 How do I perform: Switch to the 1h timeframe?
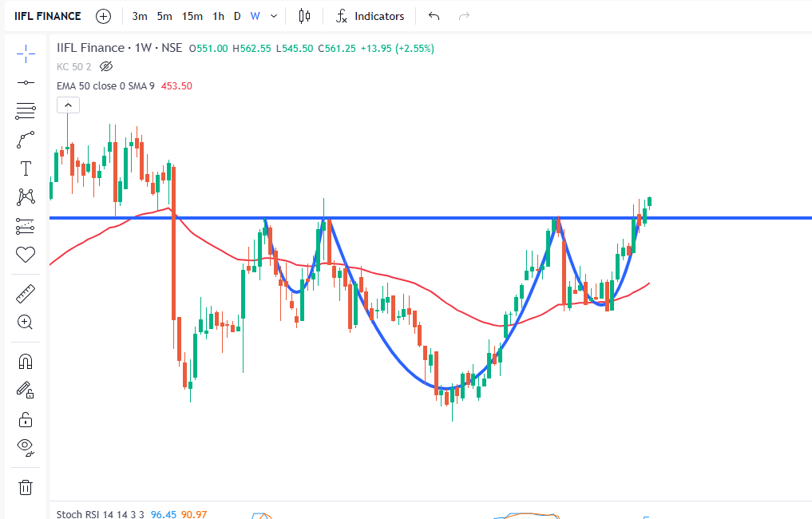[218, 15]
